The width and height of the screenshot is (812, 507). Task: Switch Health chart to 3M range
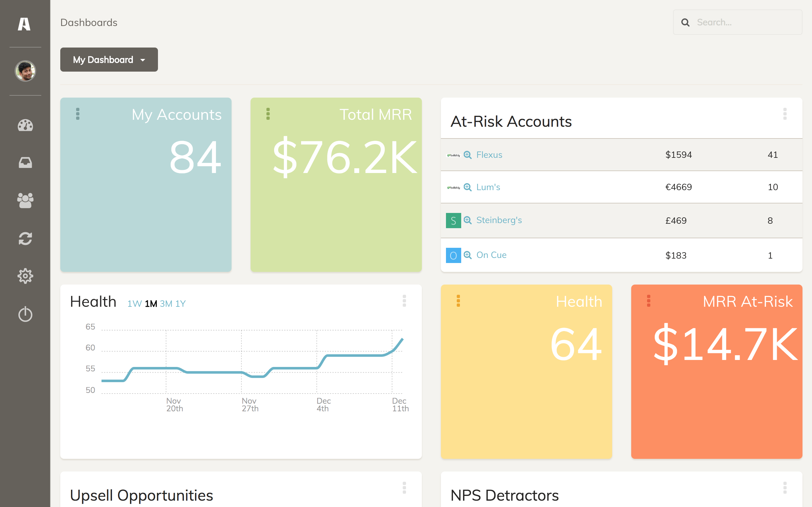point(166,304)
